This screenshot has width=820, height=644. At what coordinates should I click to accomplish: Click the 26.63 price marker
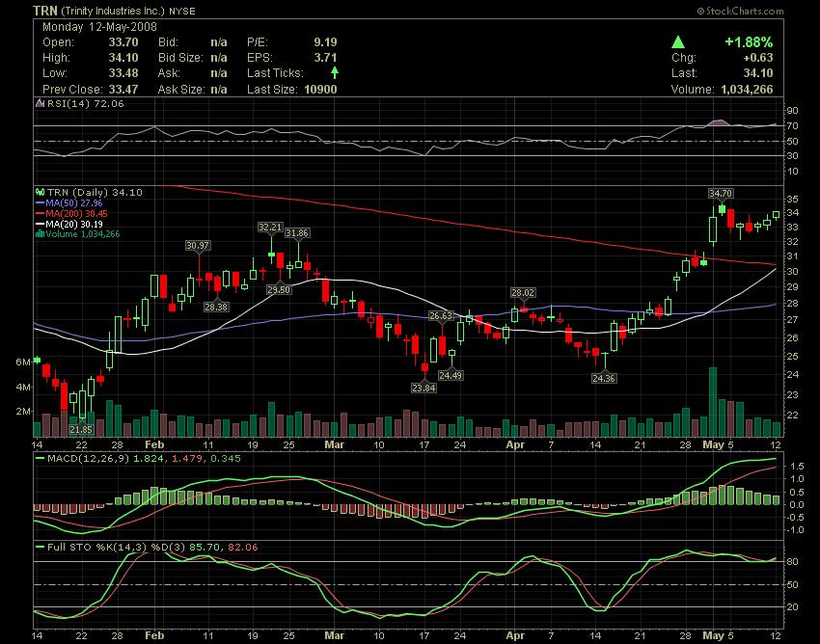click(441, 315)
